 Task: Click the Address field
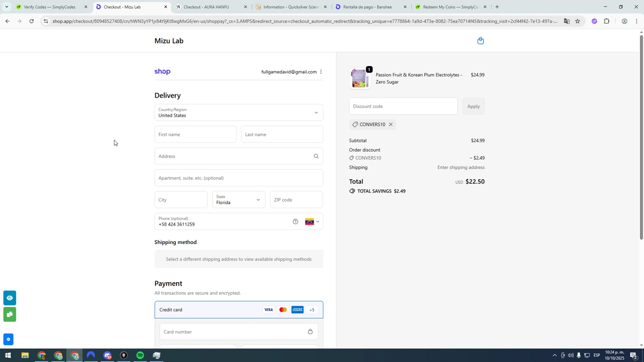(x=239, y=156)
